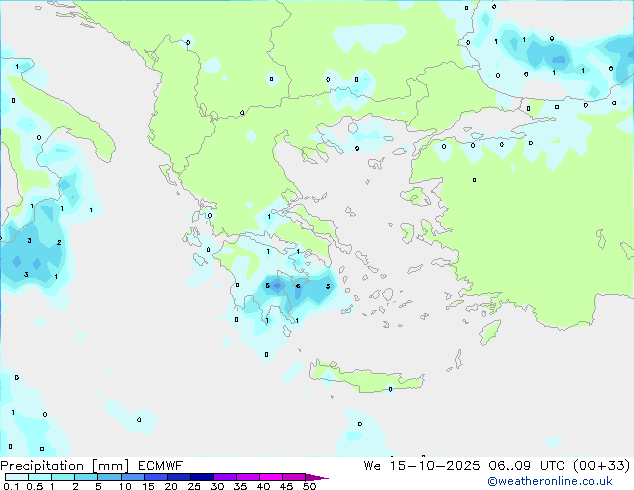Select the 5–10 mm blue legend swatch

(x=109, y=477)
